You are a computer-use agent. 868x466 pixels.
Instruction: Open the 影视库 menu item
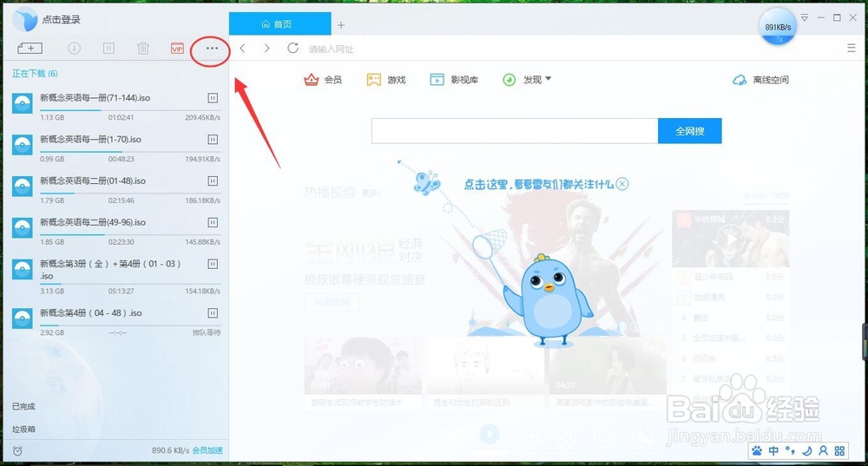click(x=454, y=80)
